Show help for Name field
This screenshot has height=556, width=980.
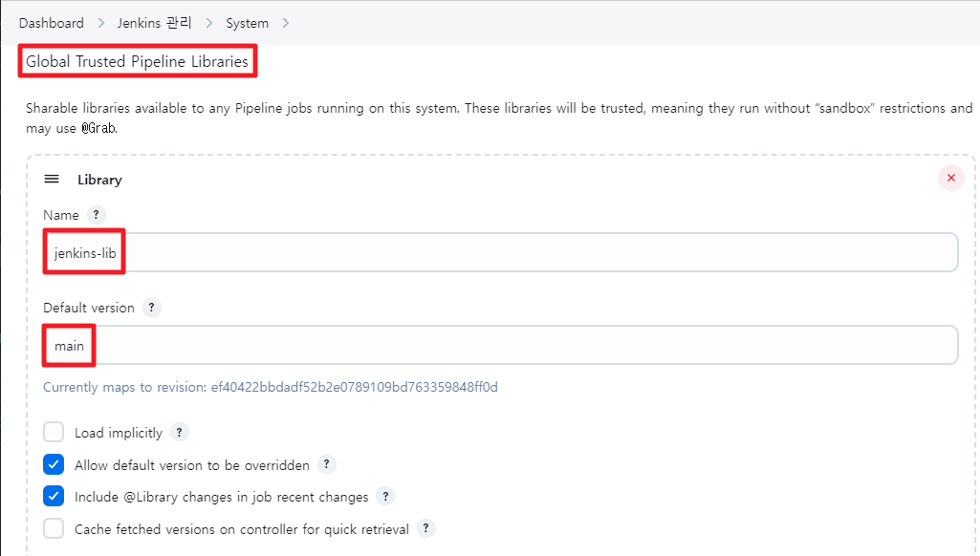[x=96, y=214]
